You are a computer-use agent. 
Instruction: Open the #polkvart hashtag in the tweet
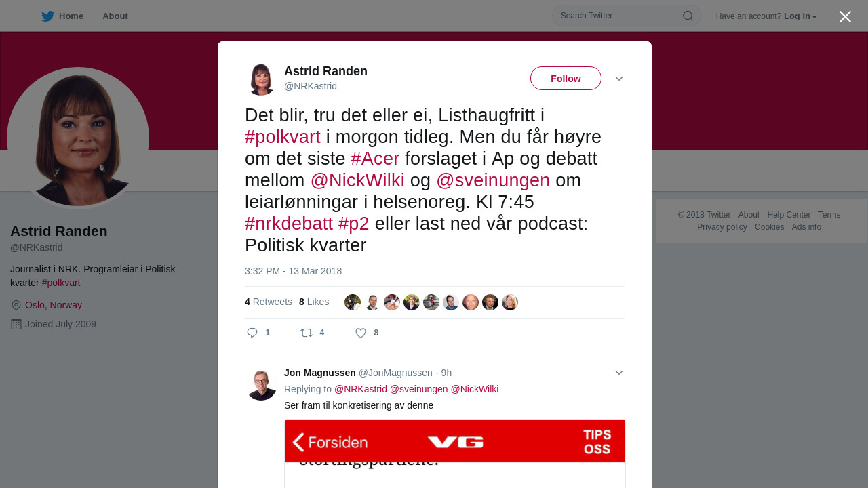point(283,137)
